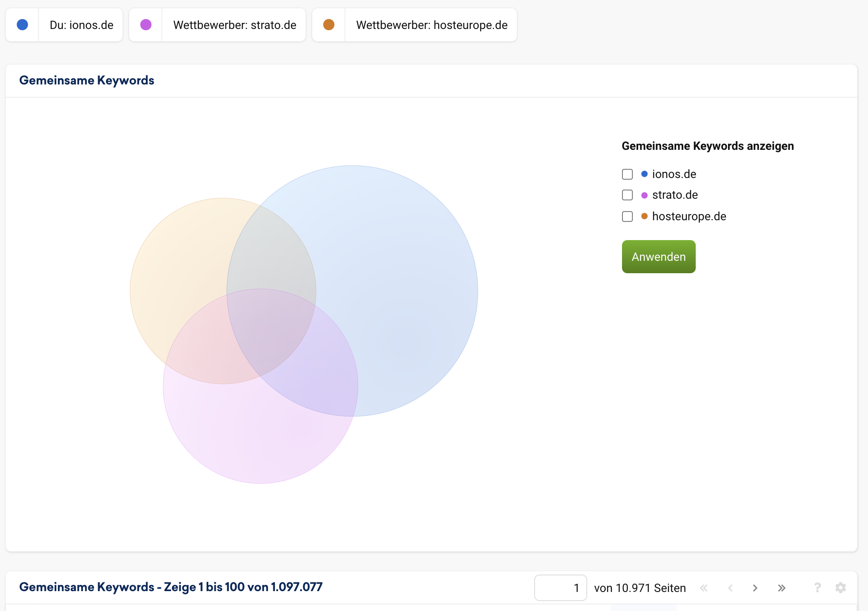Click the strato.de legend label

(675, 195)
